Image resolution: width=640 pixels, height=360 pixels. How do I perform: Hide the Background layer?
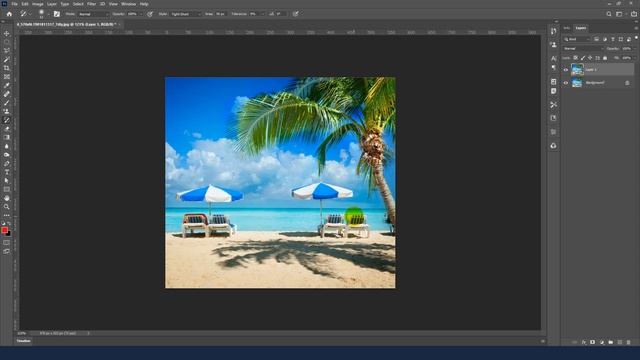coord(566,83)
